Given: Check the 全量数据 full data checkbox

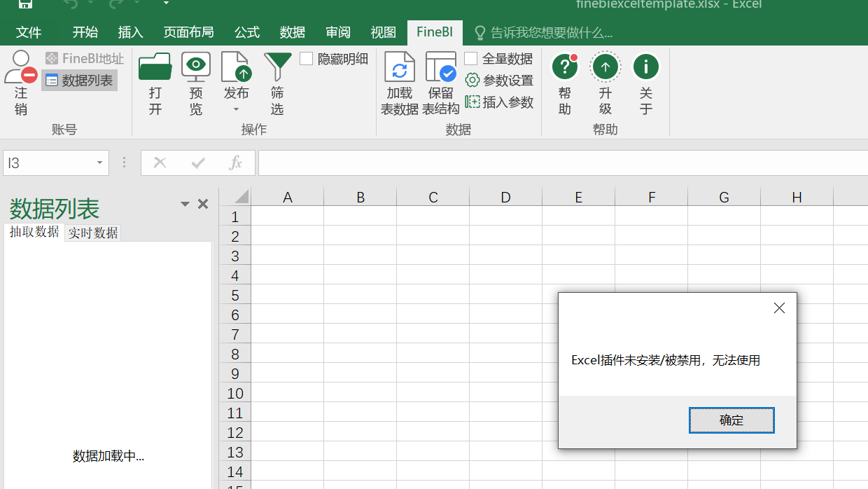Looking at the screenshot, I should click(x=471, y=59).
